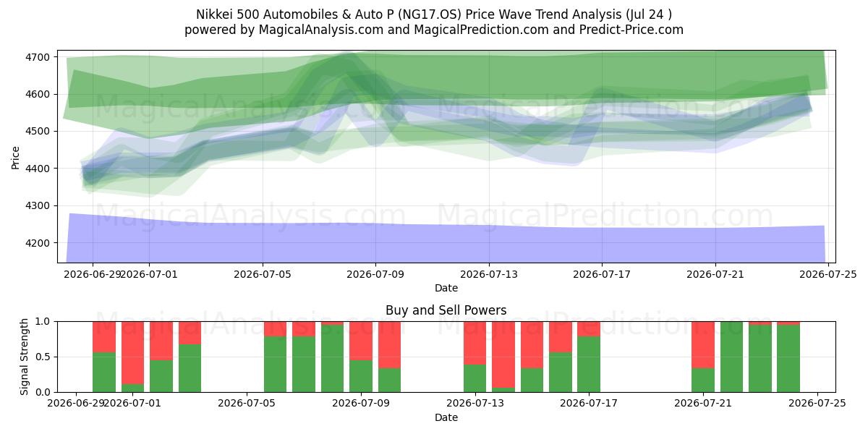Click the green portion of the 2026-07-17 bar
The height and width of the screenshot is (434, 868).
pyautogui.click(x=589, y=364)
